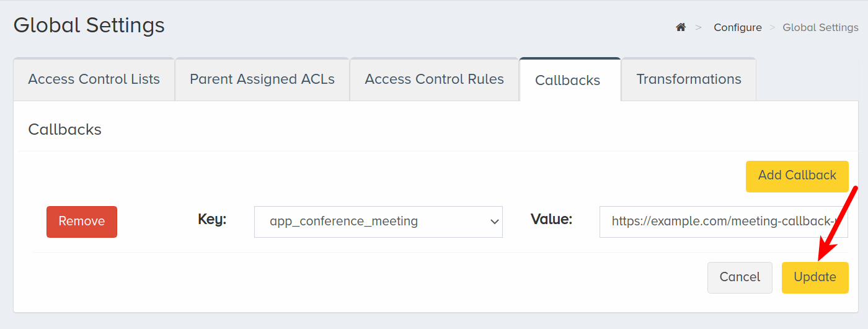Open the Key combo box showing app_conference_meeting
Viewport: 868px width, 329px height.
[x=378, y=222]
